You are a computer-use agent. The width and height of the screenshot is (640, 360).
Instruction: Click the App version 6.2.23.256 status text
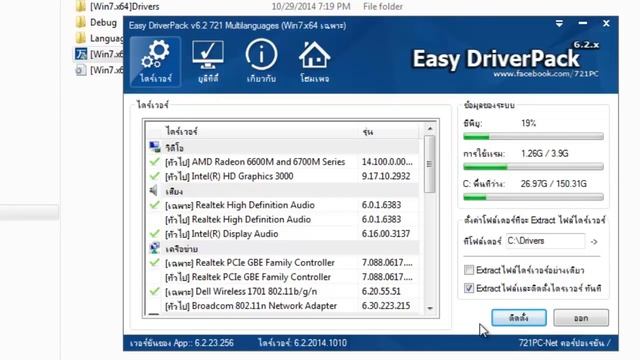tap(182, 343)
